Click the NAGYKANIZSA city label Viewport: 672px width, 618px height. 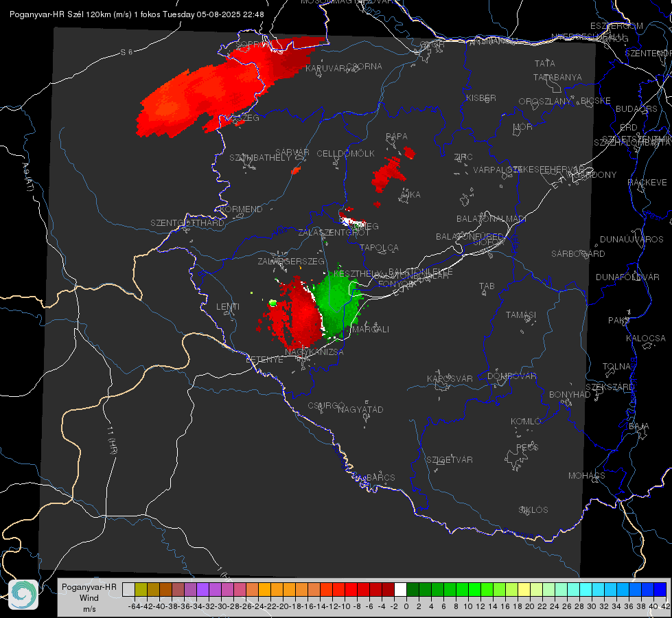[x=314, y=352]
